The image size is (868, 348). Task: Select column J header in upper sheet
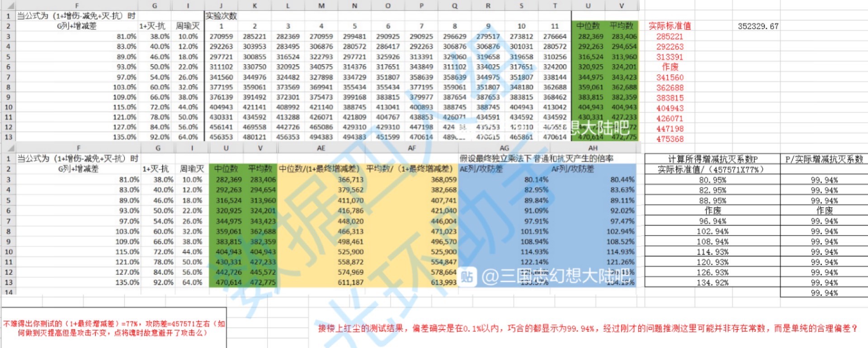(x=221, y=6)
